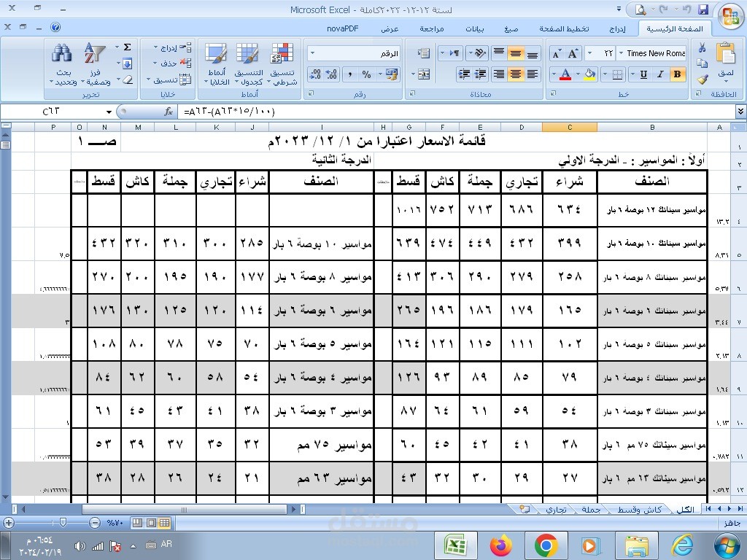Increase font size with large A icon
747x560 pixels.
[573, 53]
